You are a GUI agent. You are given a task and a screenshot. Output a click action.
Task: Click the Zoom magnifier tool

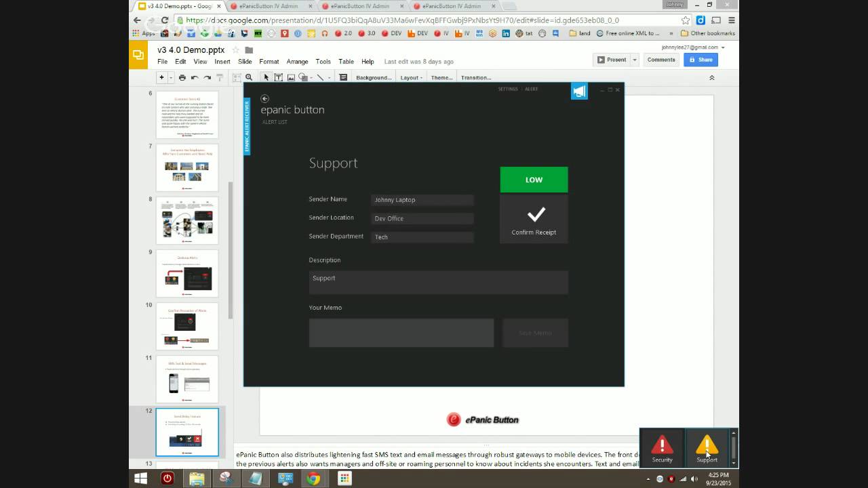pos(249,77)
